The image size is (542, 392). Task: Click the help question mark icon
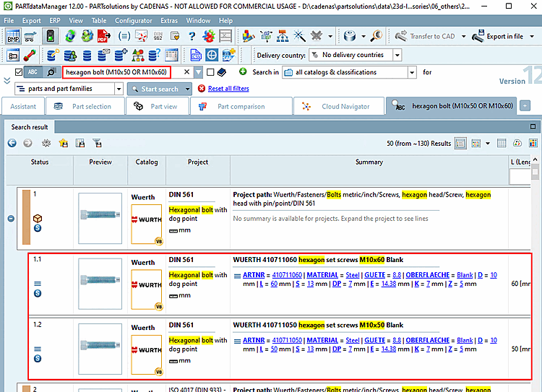pyautogui.click(x=191, y=36)
